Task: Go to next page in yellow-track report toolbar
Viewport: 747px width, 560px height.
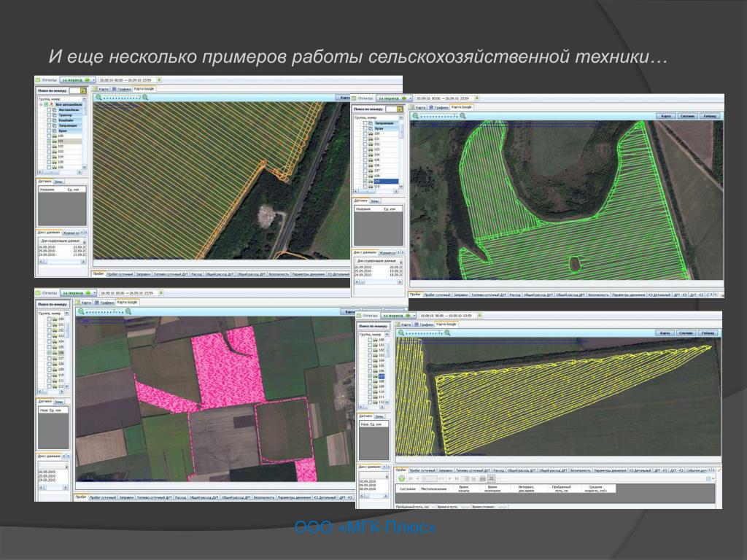Action: [x=449, y=478]
